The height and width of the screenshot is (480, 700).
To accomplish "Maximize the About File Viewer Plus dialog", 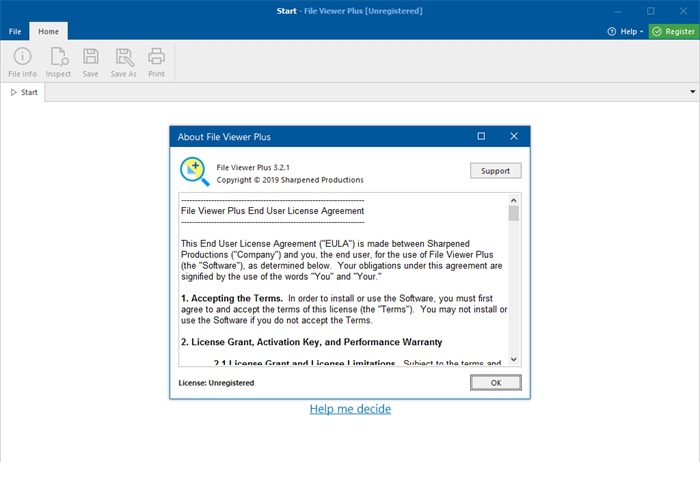I will [x=481, y=136].
